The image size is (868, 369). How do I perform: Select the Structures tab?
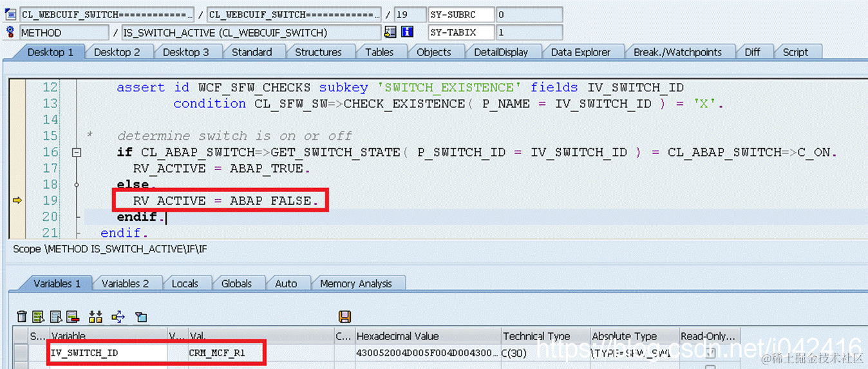[x=318, y=52]
